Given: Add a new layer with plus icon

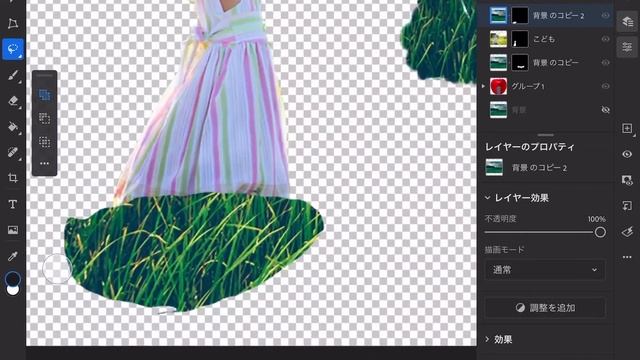Looking at the screenshot, I should [627, 129].
